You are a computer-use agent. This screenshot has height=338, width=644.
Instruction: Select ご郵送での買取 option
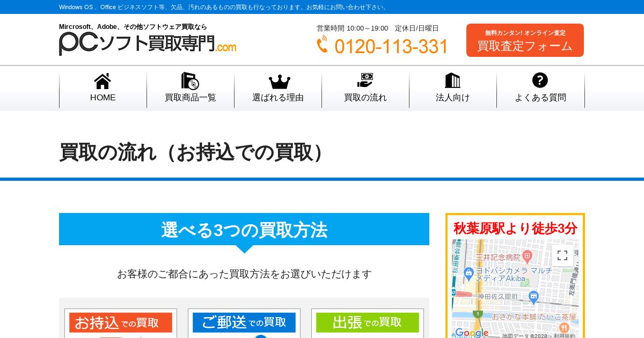[x=244, y=322]
